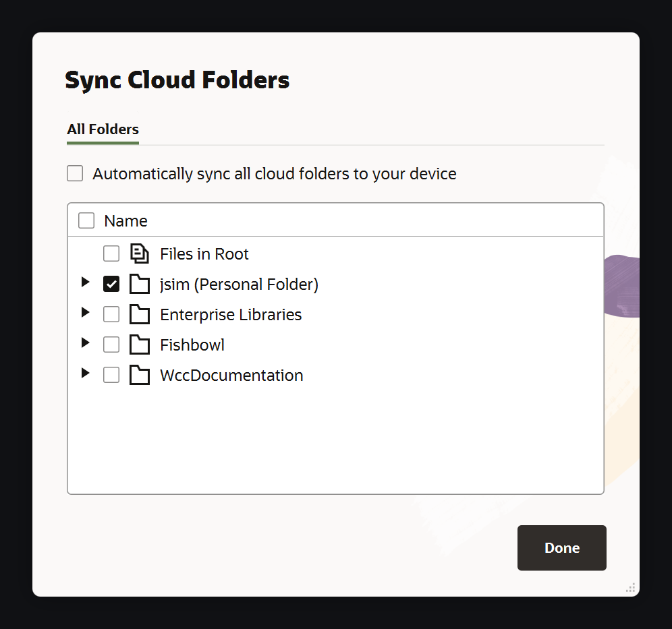Expand the WccDocumentation folder

85,373
